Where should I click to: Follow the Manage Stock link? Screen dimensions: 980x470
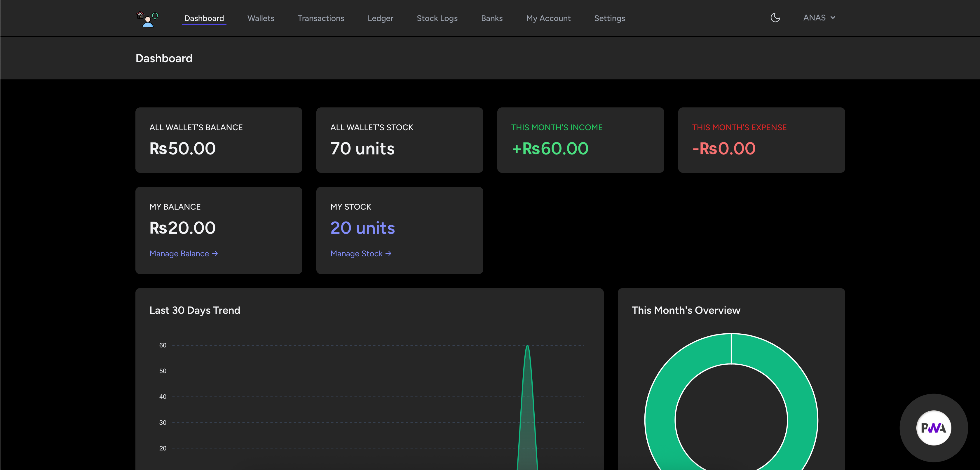coord(356,253)
